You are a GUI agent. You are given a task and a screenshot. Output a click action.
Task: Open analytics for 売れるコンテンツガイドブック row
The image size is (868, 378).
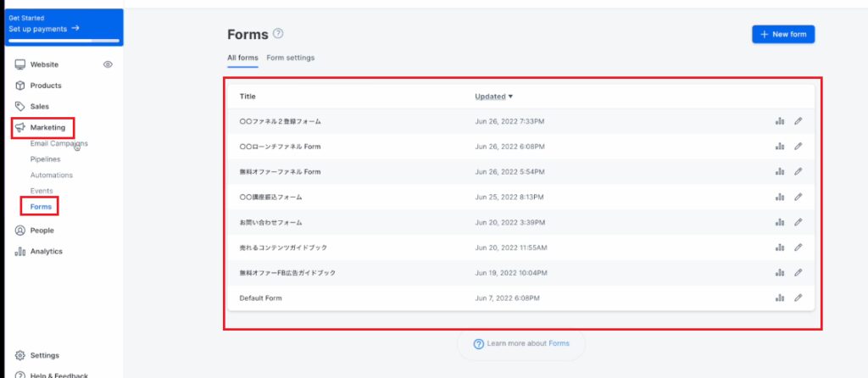pyautogui.click(x=780, y=247)
